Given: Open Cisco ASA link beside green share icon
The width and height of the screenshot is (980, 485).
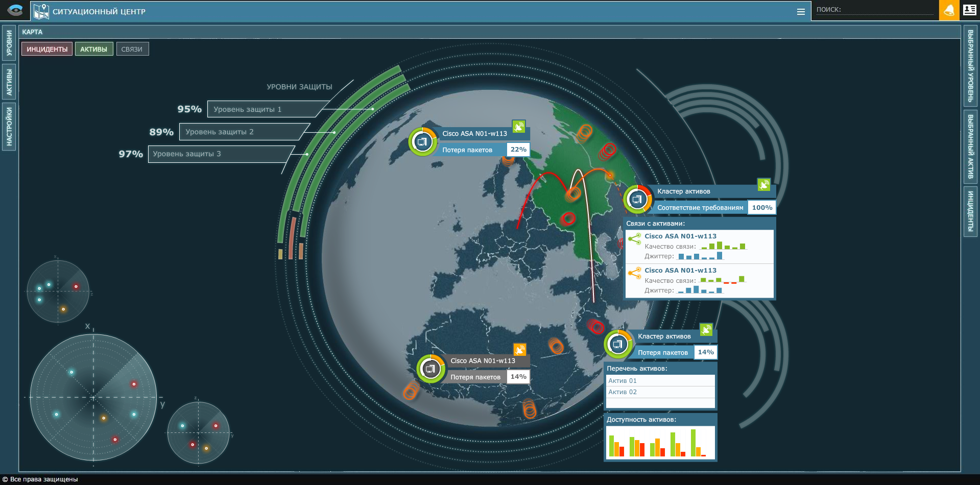Looking at the screenshot, I should pyautogui.click(x=680, y=236).
